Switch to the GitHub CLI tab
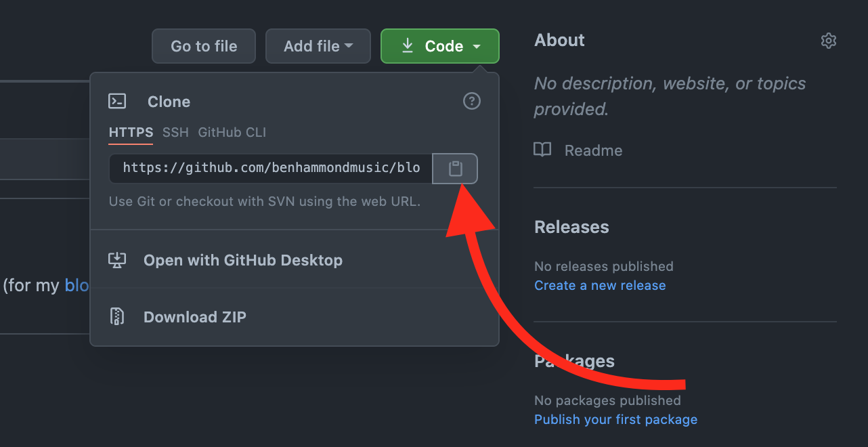The image size is (868, 447). pos(232,132)
